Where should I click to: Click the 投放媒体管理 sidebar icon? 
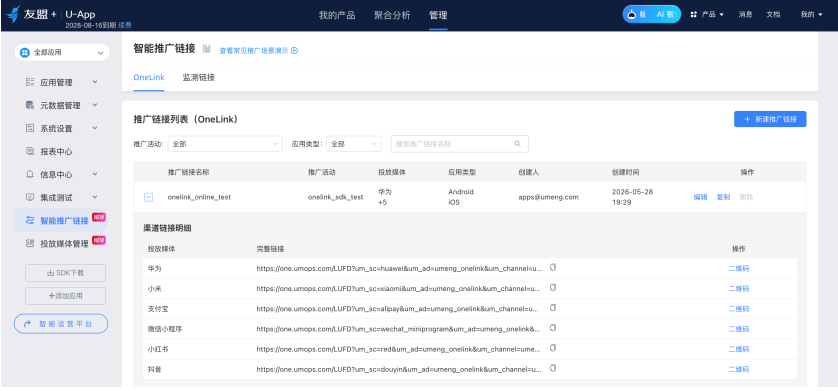[30, 243]
